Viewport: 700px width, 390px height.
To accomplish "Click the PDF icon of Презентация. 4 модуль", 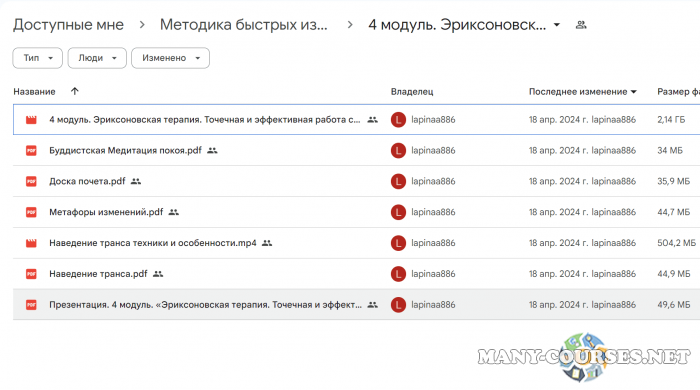I will [31, 305].
